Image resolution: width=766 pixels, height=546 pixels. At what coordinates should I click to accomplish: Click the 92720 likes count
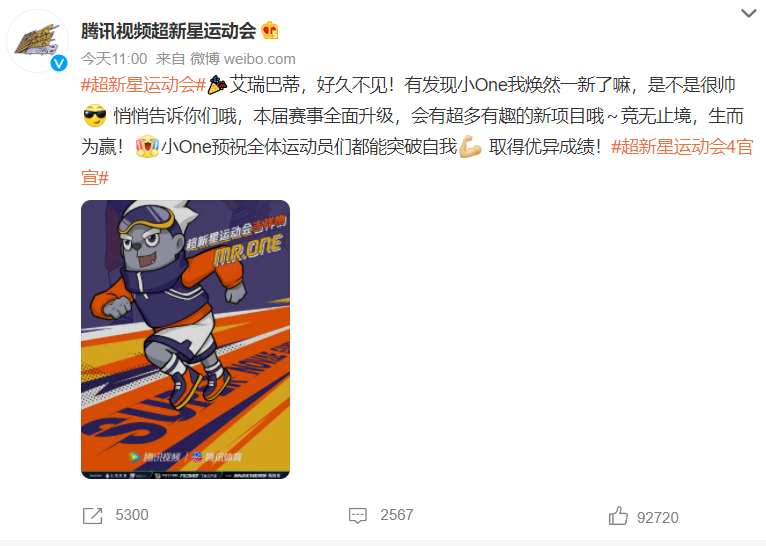point(658,518)
